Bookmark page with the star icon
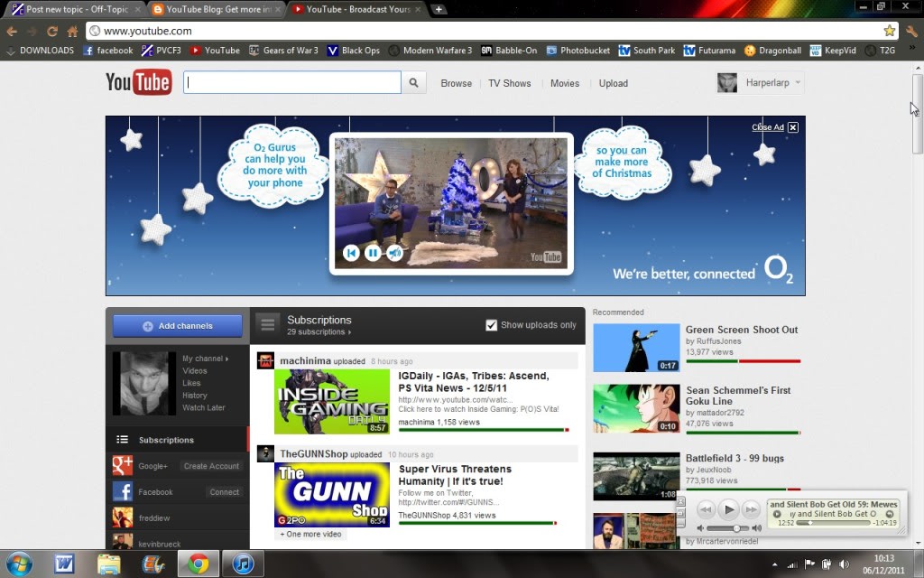 click(889, 31)
